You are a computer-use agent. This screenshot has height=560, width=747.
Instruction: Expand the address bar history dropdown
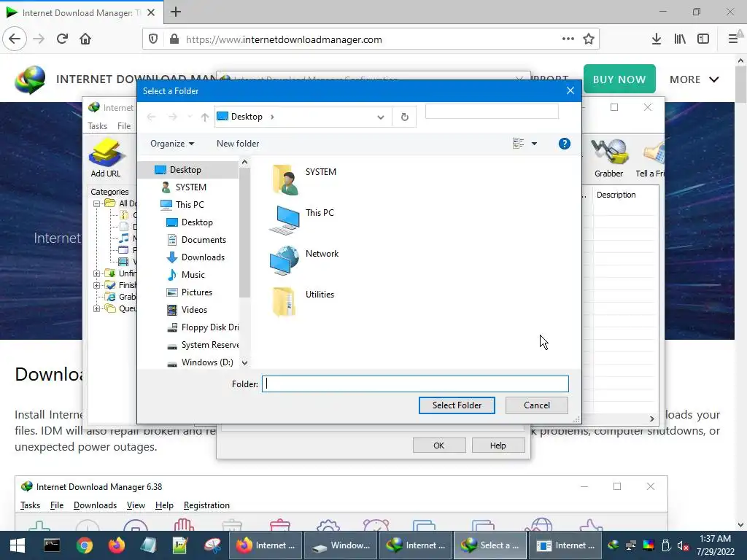tap(380, 117)
